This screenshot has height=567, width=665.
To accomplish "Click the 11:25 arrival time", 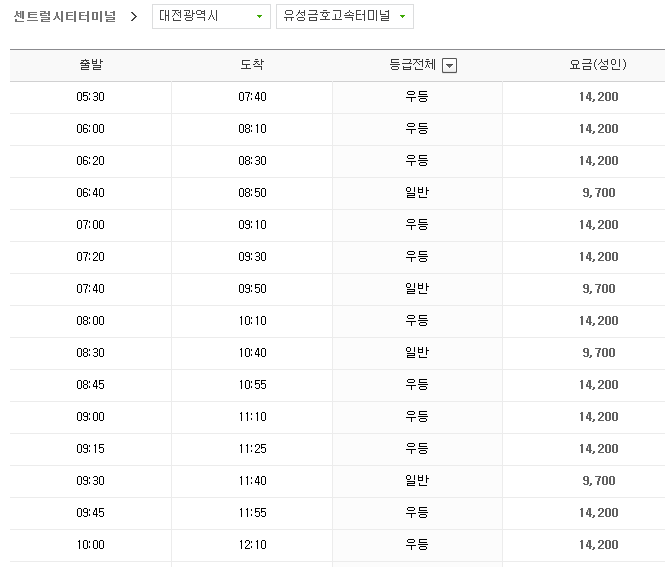I will pyautogui.click(x=252, y=449).
